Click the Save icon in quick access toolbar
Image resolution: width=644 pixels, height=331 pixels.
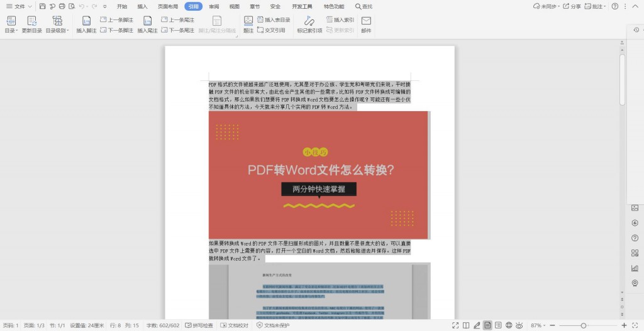click(43, 6)
